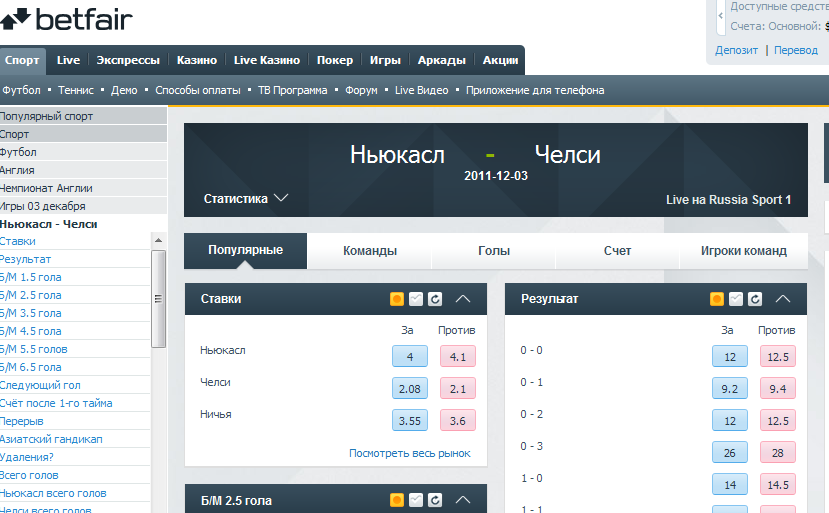Open the Покер tab

[335, 60]
